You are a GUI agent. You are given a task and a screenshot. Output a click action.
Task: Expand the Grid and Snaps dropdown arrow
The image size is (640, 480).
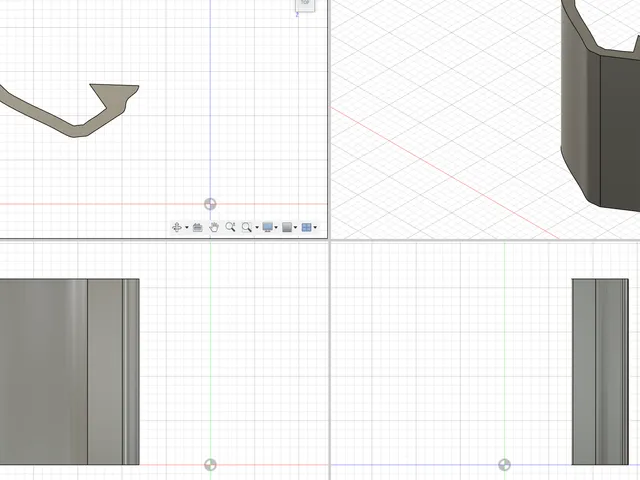coord(296,228)
